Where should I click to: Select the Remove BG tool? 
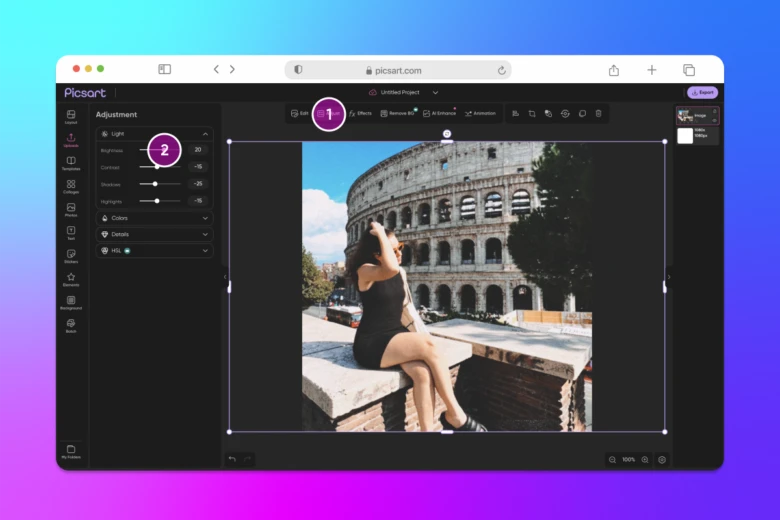(398, 114)
